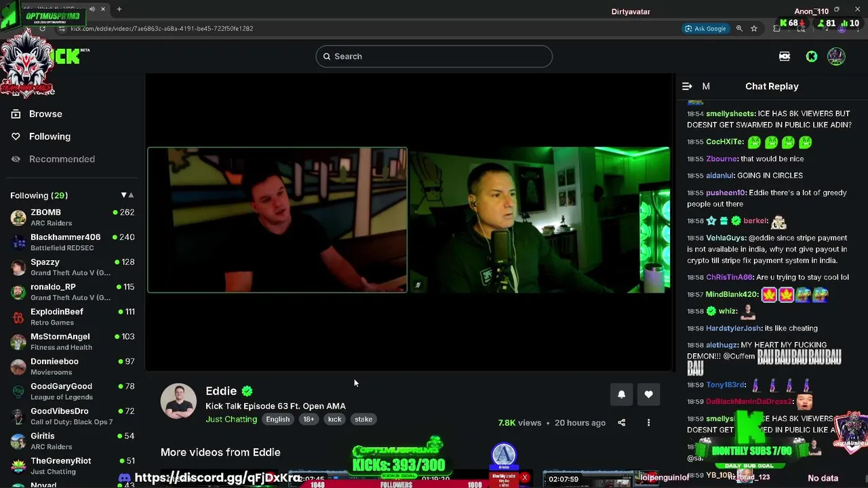Click berkel's verified badge icon
The height and width of the screenshot is (488, 868).
736,221
